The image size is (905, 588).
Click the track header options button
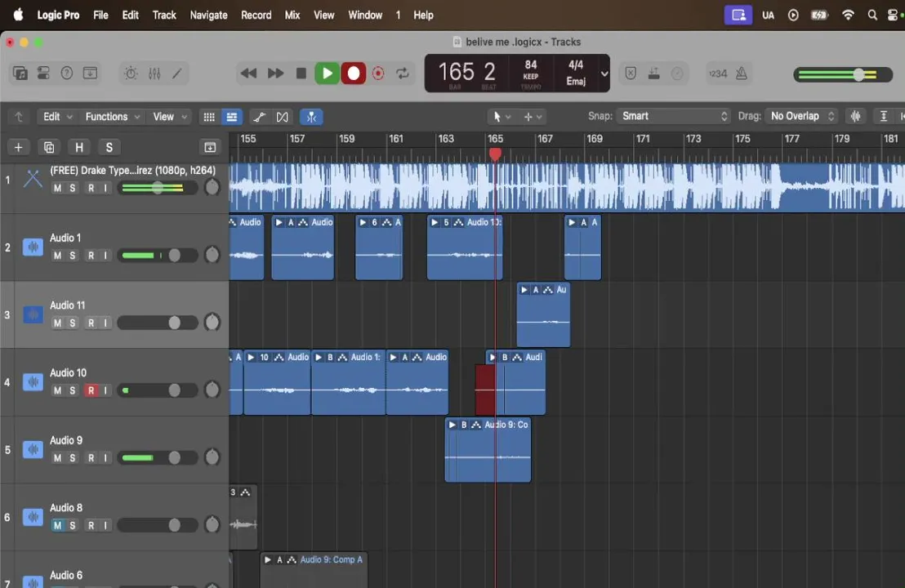[210, 148]
